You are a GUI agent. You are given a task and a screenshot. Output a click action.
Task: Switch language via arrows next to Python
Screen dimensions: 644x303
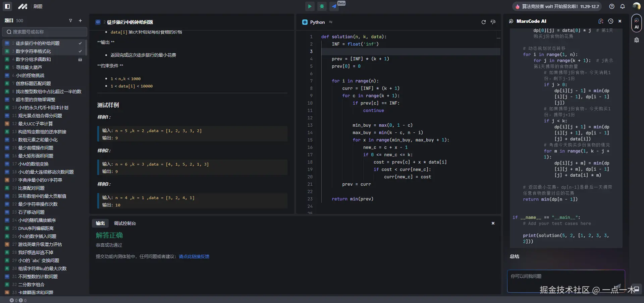(x=331, y=22)
